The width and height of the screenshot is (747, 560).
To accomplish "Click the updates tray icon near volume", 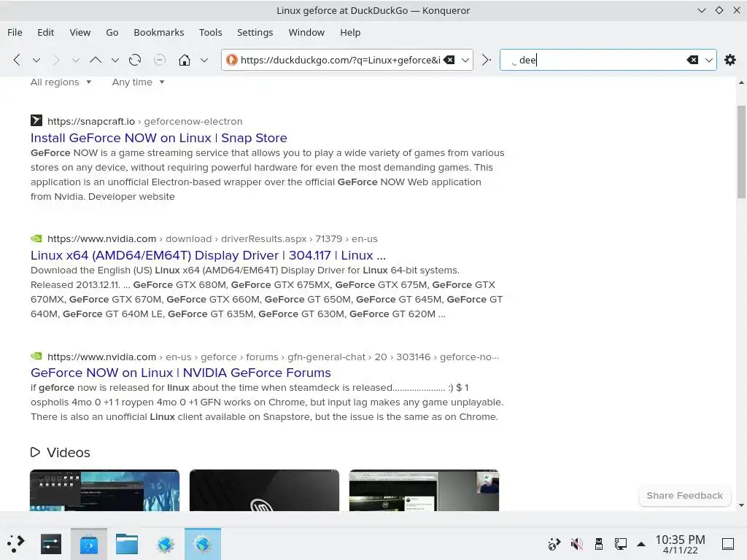I will (554, 544).
